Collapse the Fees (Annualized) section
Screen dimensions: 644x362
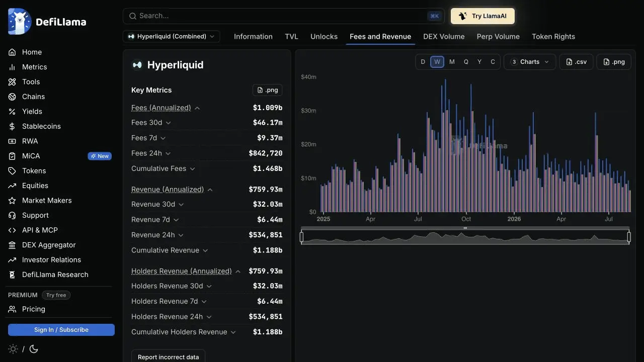coord(198,108)
